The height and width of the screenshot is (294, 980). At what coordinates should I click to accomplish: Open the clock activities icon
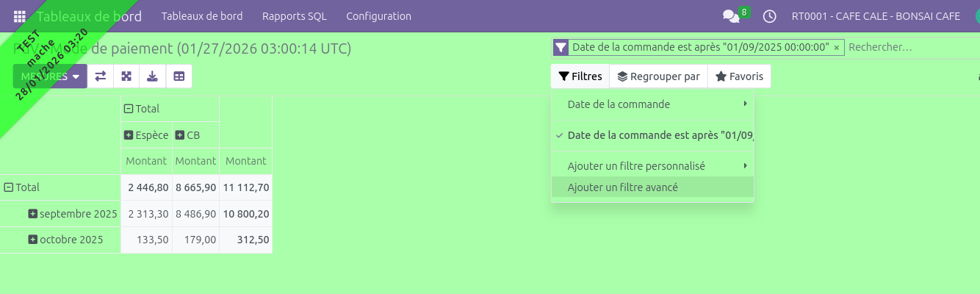770,16
